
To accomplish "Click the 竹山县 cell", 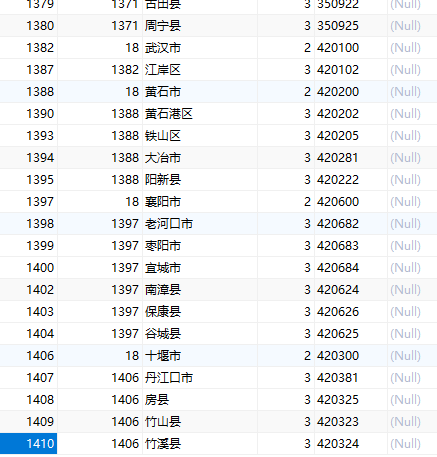I will [x=200, y=422].
